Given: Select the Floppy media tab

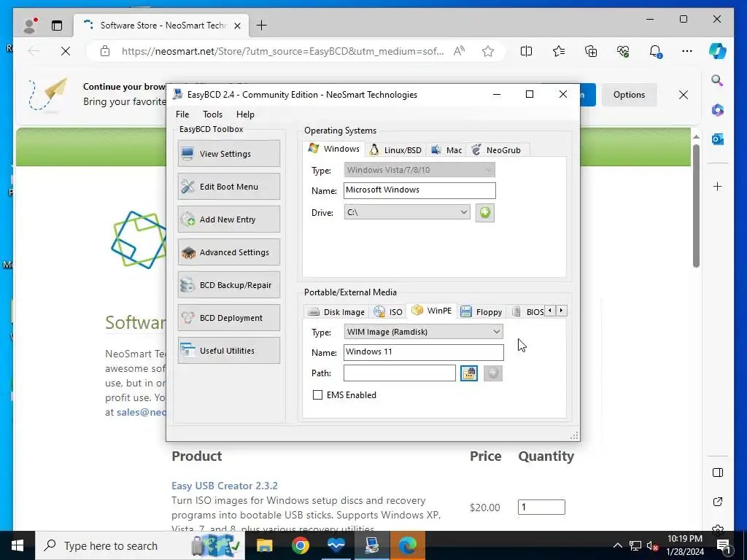Looking at the screenshot, I should pyautogui.click(x=481, y=312).
